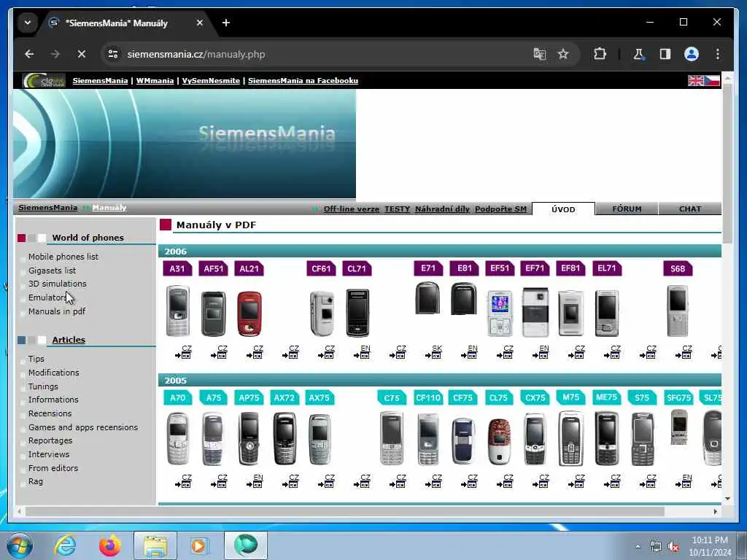Open the WMmania link in top bar
The width and height of the screenshot is (747, 560).
(155, 81)
